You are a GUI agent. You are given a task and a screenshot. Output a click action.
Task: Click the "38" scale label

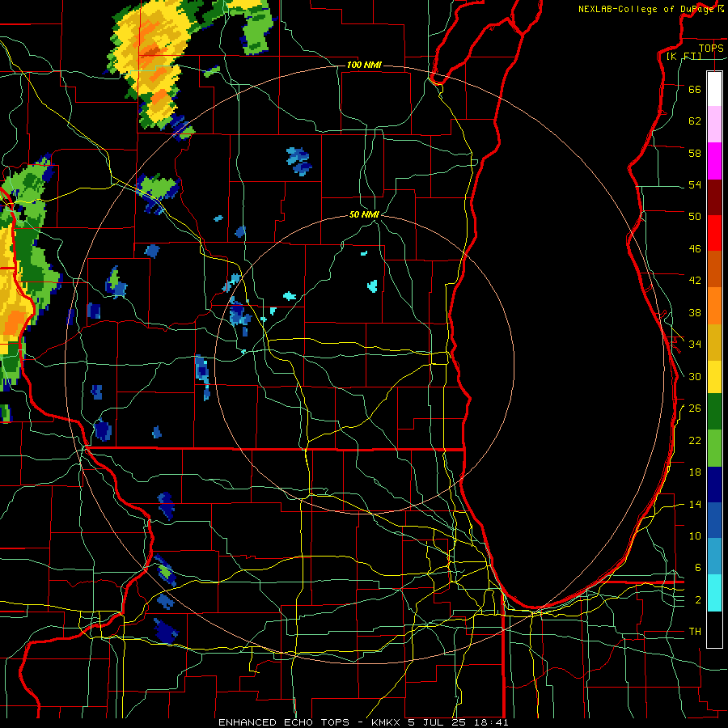695,312
